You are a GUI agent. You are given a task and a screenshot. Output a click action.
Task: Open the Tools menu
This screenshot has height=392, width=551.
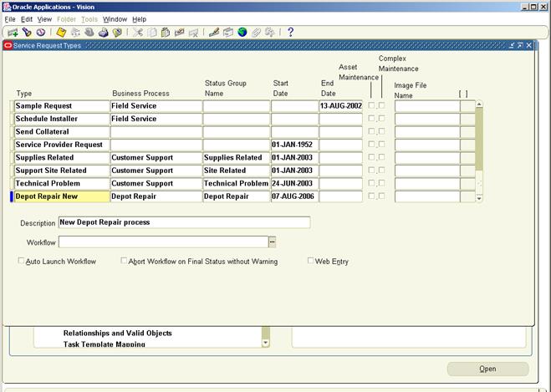[x=89, y=19]
